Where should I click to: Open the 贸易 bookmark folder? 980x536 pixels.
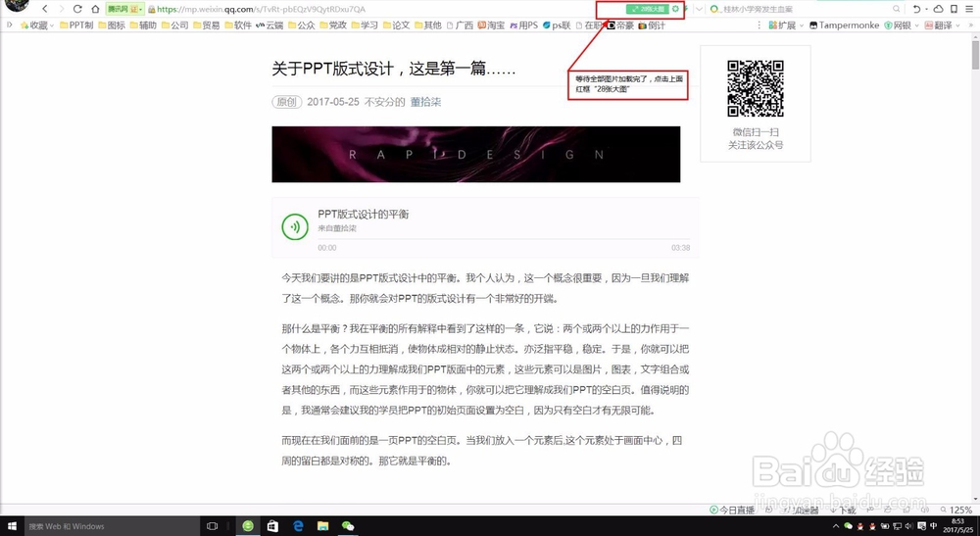[x=207, y=25]
